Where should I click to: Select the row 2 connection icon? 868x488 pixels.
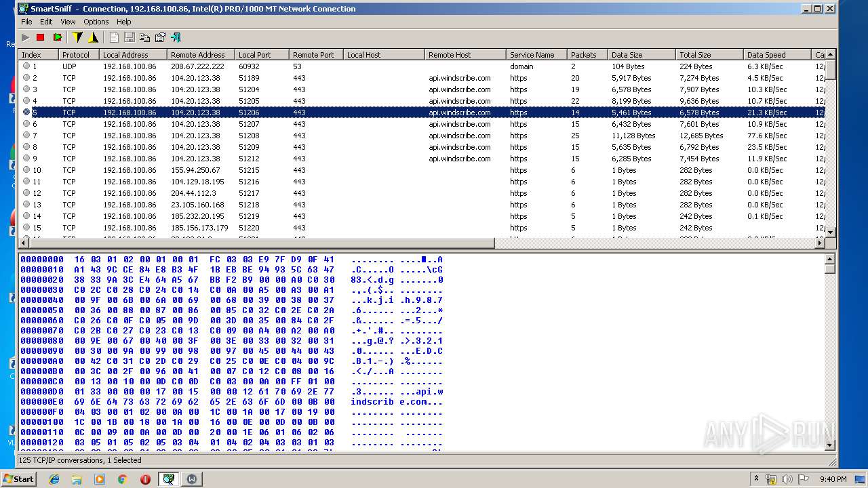[x=26, y=78]
